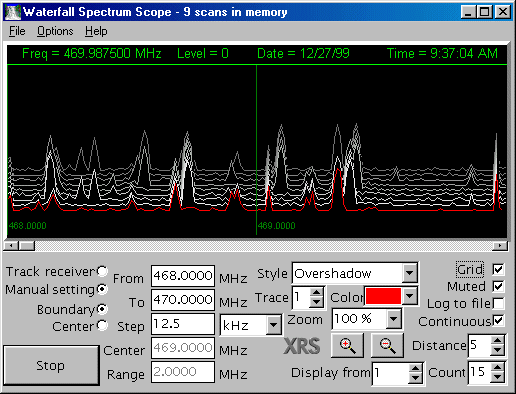Viewport: 516px width, 394px height.
Task: Click the red trace color swatch
Action: 383,296
